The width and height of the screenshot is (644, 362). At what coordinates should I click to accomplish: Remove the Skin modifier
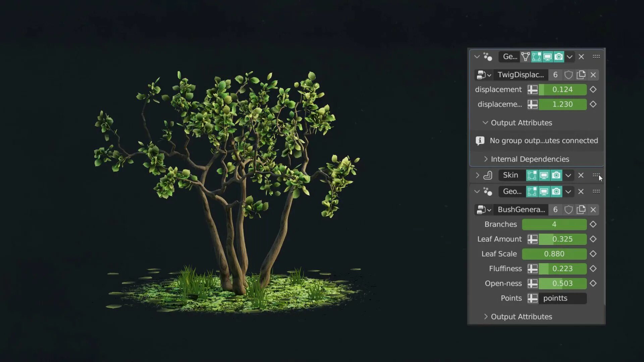[581, 175]
